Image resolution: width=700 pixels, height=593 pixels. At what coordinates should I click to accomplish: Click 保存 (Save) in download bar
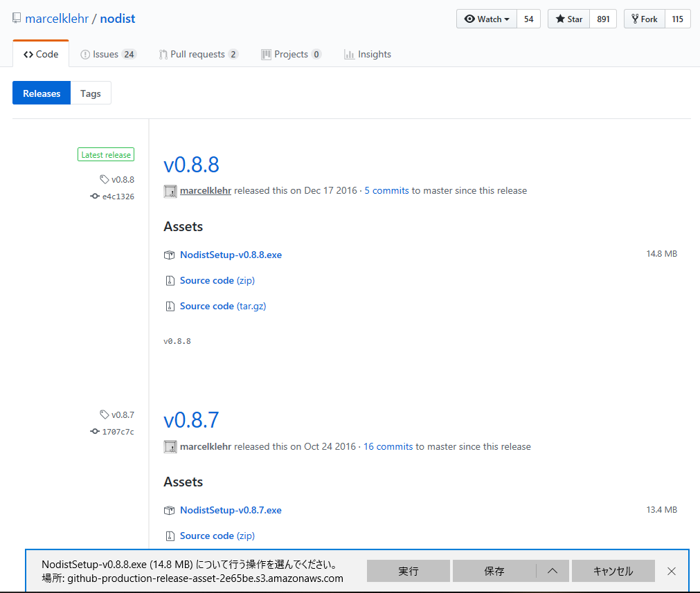point(494,571)
